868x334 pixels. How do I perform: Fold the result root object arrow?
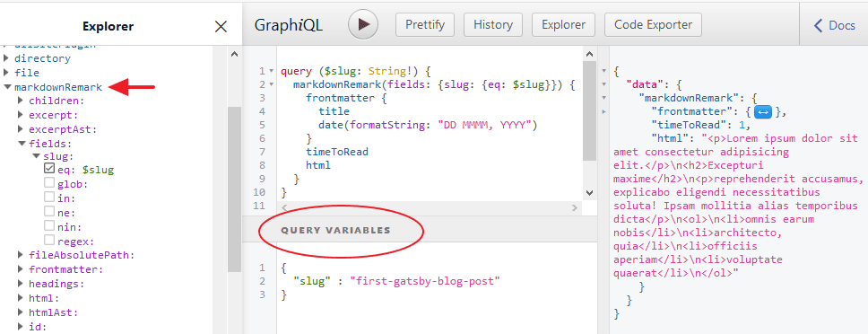tap(604, 71)
